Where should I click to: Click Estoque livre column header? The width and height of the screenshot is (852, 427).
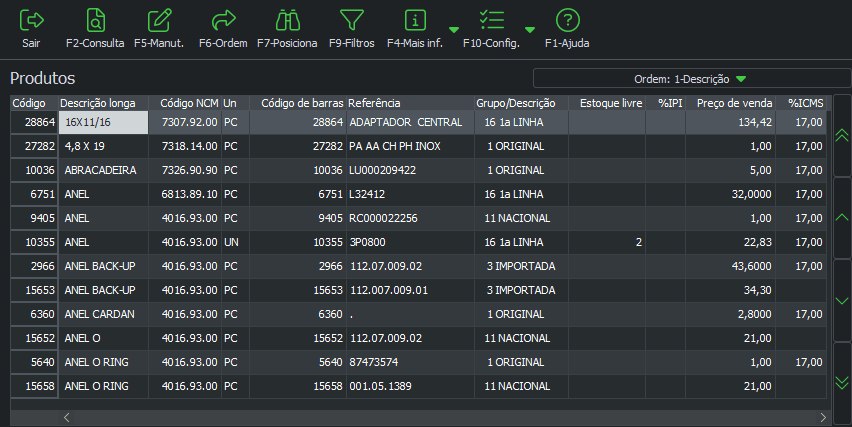point(607,103)
